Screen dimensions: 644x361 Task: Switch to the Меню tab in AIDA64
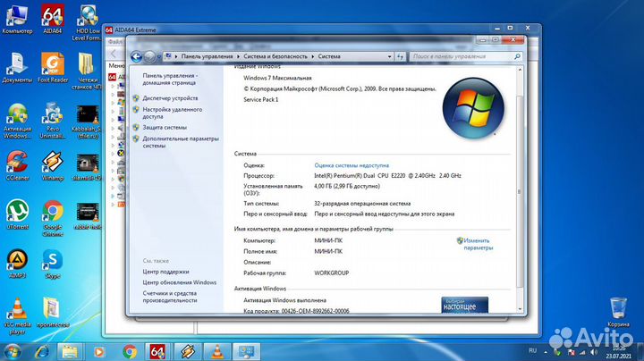tap(116, 65)
